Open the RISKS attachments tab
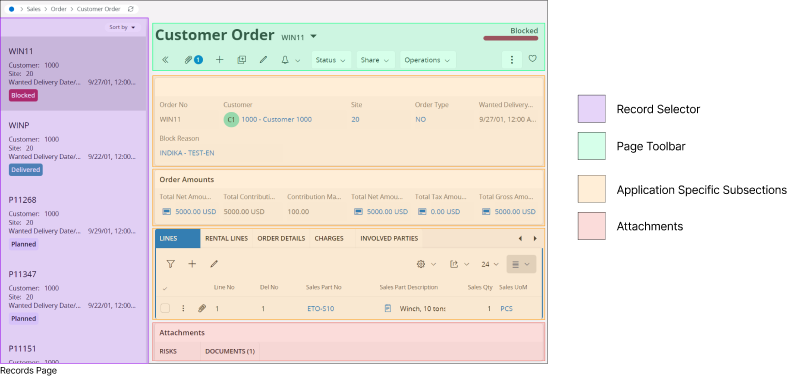788x378 pixels. click(168, 351)
